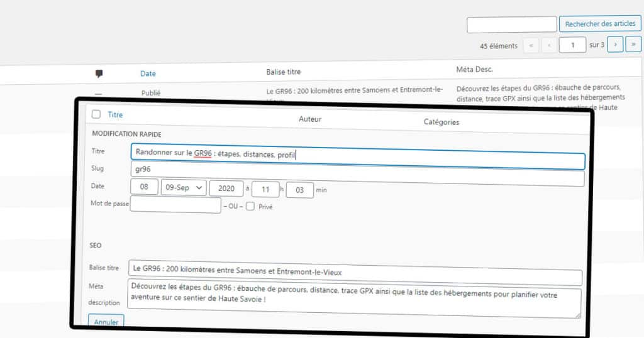Open the month dropdown showing 09-Sep

coord(184,187)
